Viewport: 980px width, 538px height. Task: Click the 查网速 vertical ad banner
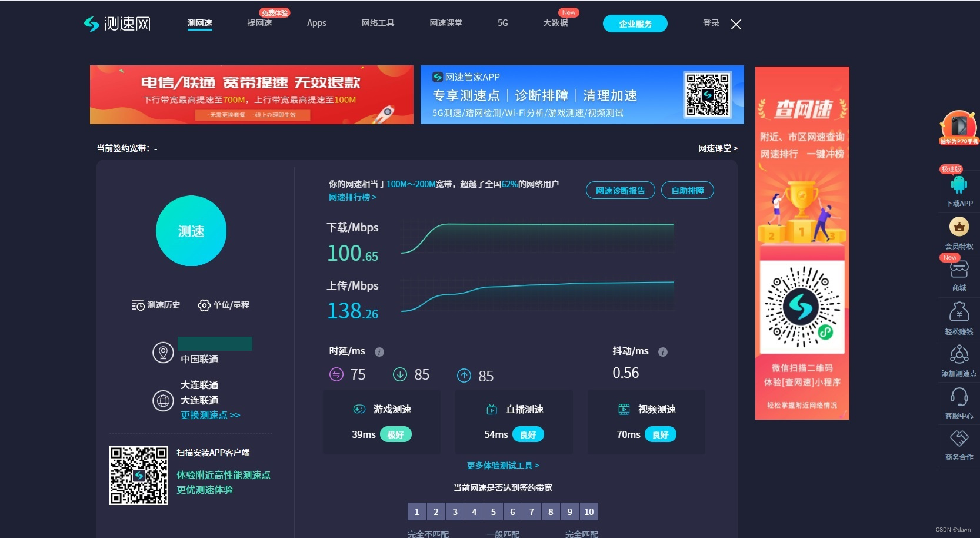click(802, 243)
